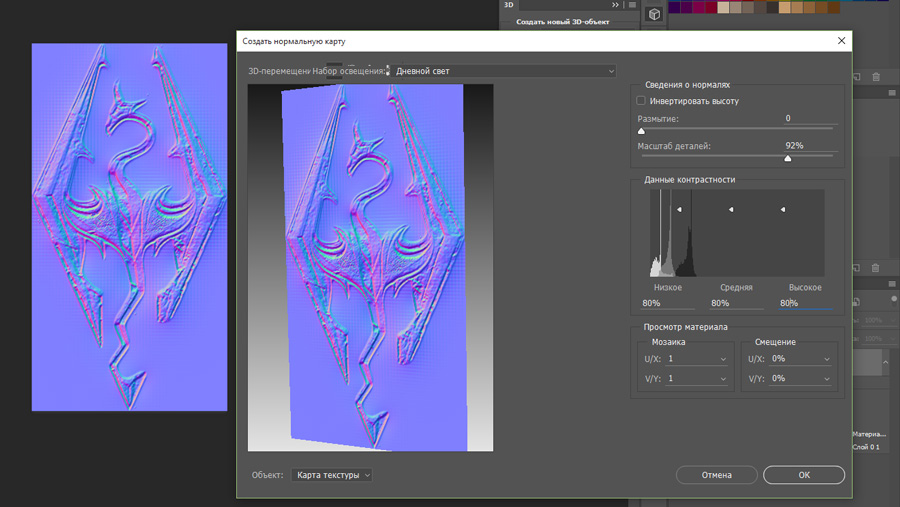The image size is (900, 507).
Task: Click 'Создать новый 3D-объект' heading
Action: coord(562,22)
